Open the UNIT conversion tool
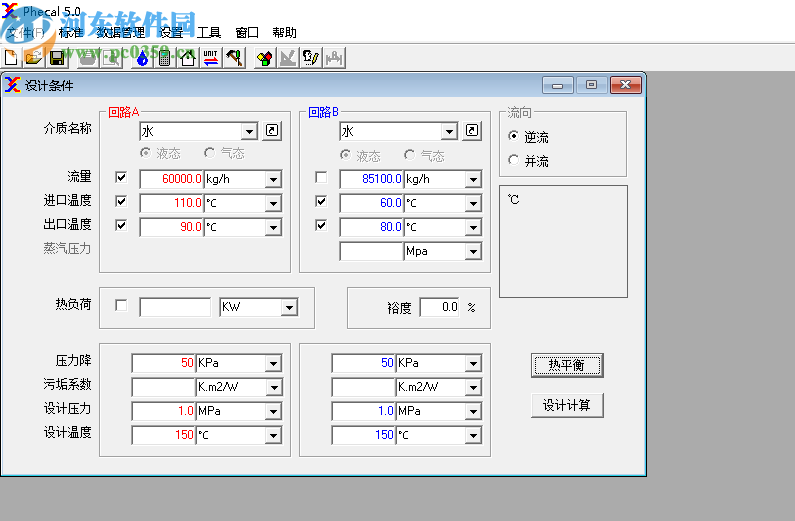The width and height of the screenshot is (795, 521). click(210, 58)
